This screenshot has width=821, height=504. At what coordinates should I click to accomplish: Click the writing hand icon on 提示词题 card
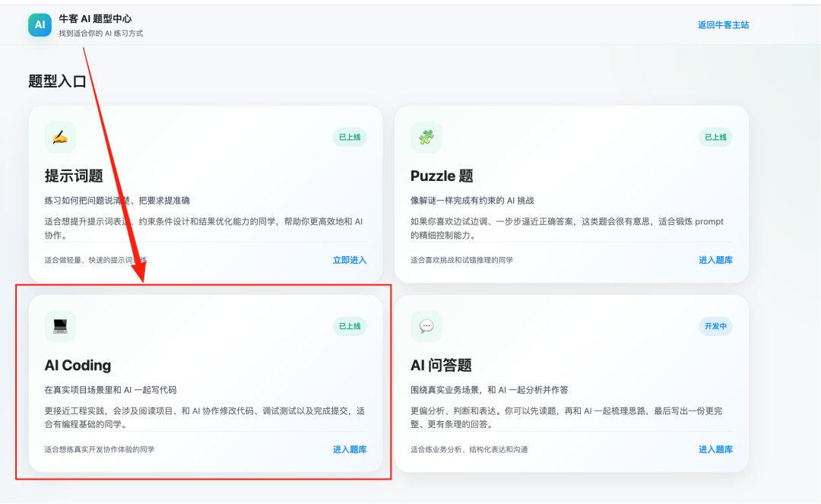point(60,137)
